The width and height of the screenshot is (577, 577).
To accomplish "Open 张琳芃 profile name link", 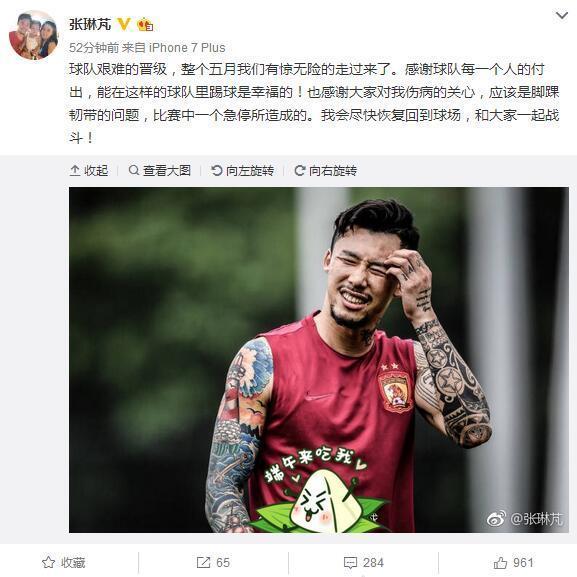I will [90, 25].
